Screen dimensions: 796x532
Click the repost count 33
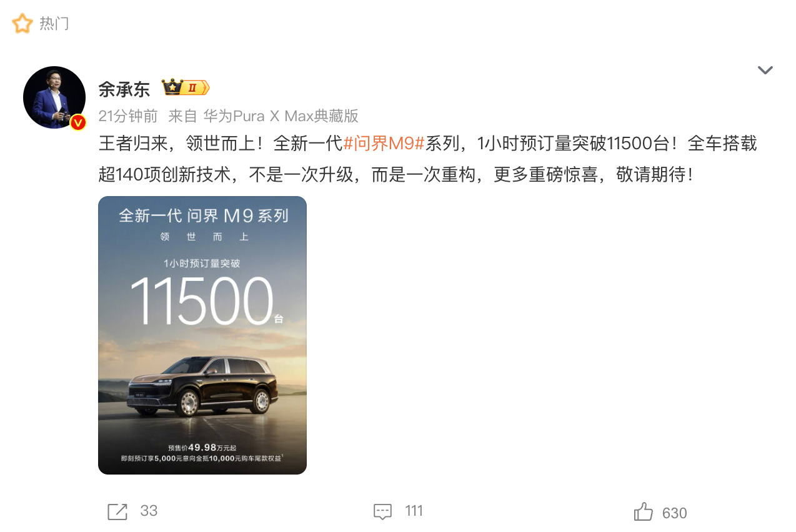click(x=149, y=511)
